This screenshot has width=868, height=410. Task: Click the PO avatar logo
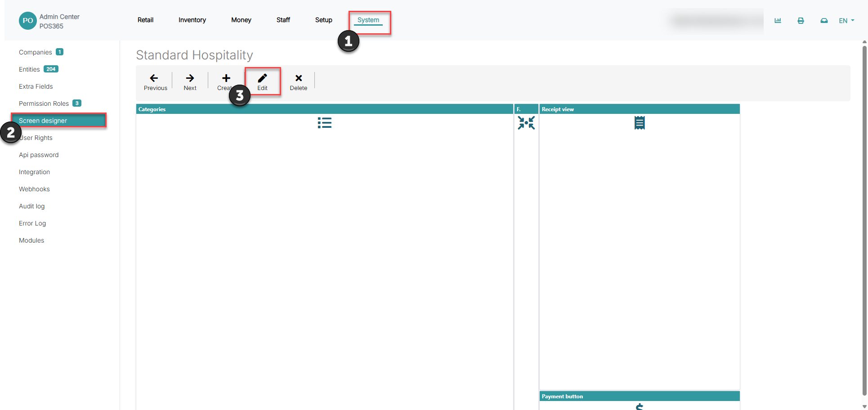click(x=28, y=21)
